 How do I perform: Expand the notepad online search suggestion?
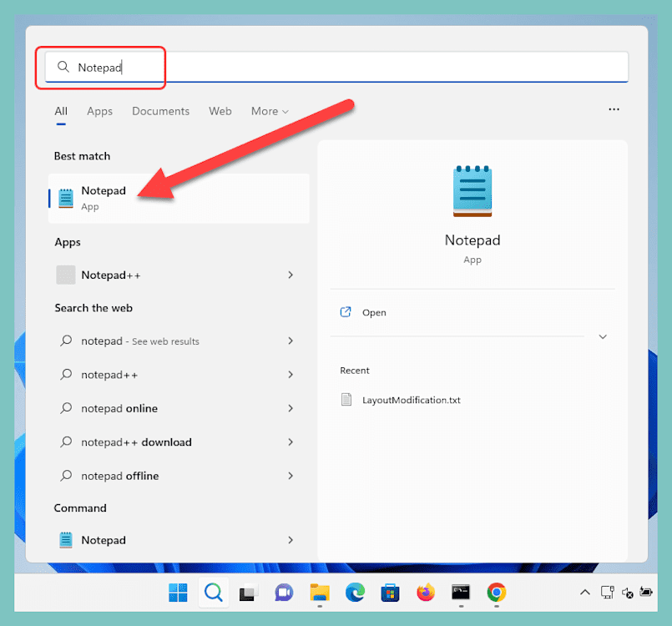tap(290, 408)
